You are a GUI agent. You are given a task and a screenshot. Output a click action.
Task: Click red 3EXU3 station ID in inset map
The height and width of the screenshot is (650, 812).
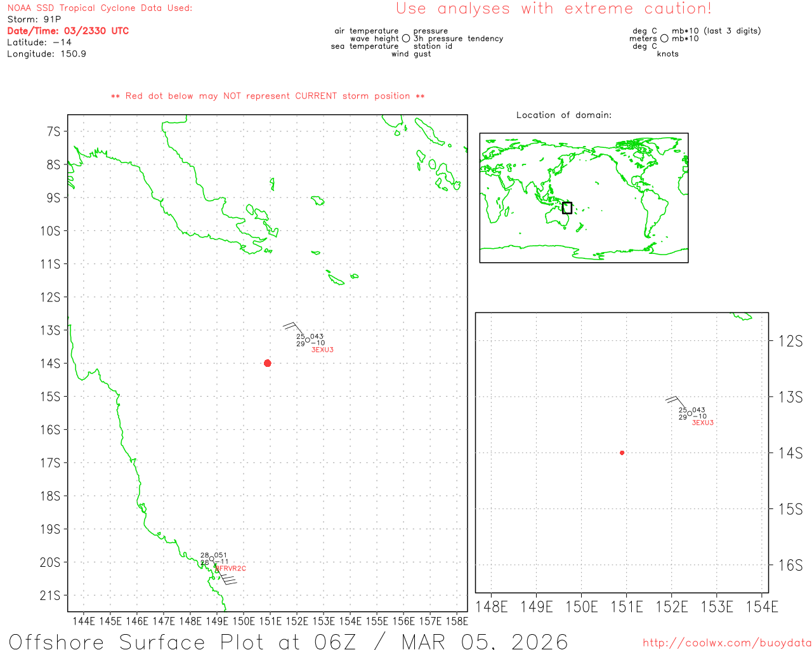click(702, 423)
